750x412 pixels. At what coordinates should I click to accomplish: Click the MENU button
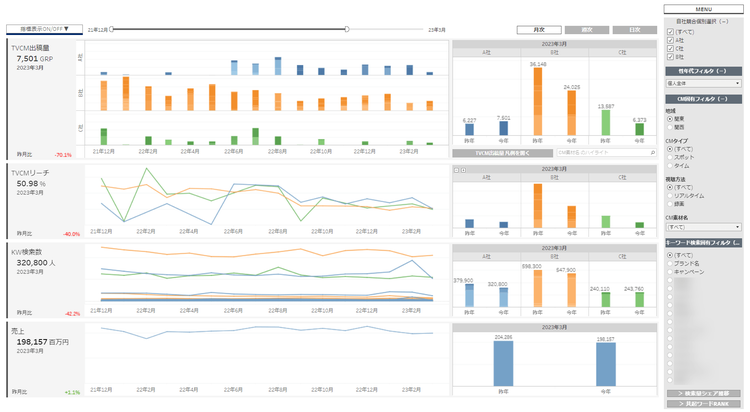pyautogui.click(x=704, y=9)
